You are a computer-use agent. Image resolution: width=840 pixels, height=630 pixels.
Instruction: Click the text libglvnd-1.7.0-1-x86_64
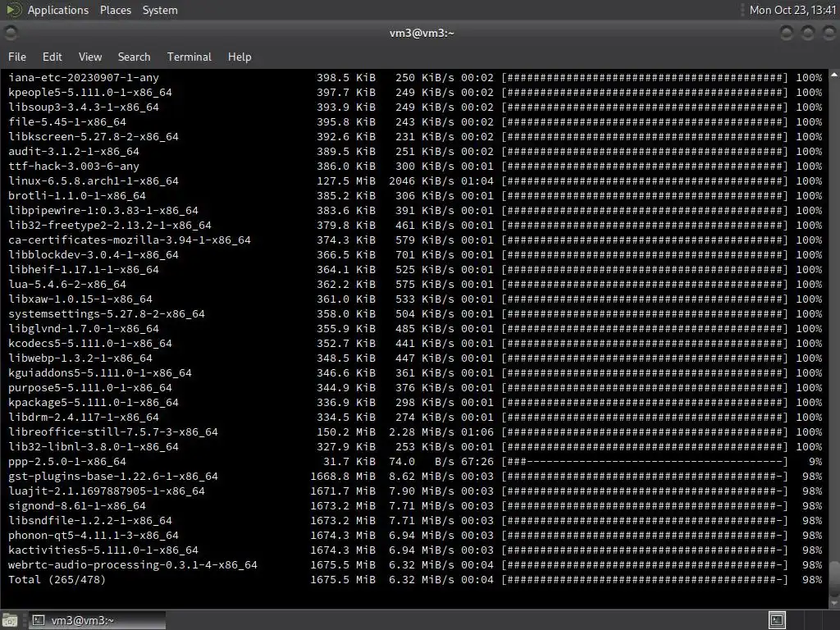[84, 329]
